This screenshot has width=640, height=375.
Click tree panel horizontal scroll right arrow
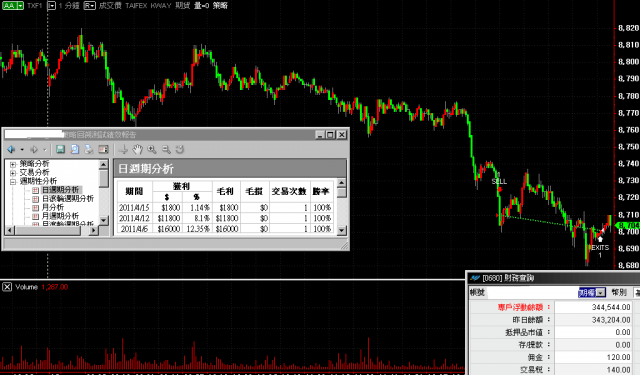coord(94,231)
